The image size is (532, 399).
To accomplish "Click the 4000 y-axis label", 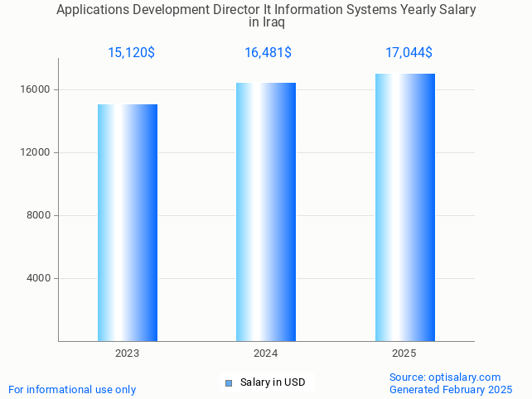I will click(39, 278).
